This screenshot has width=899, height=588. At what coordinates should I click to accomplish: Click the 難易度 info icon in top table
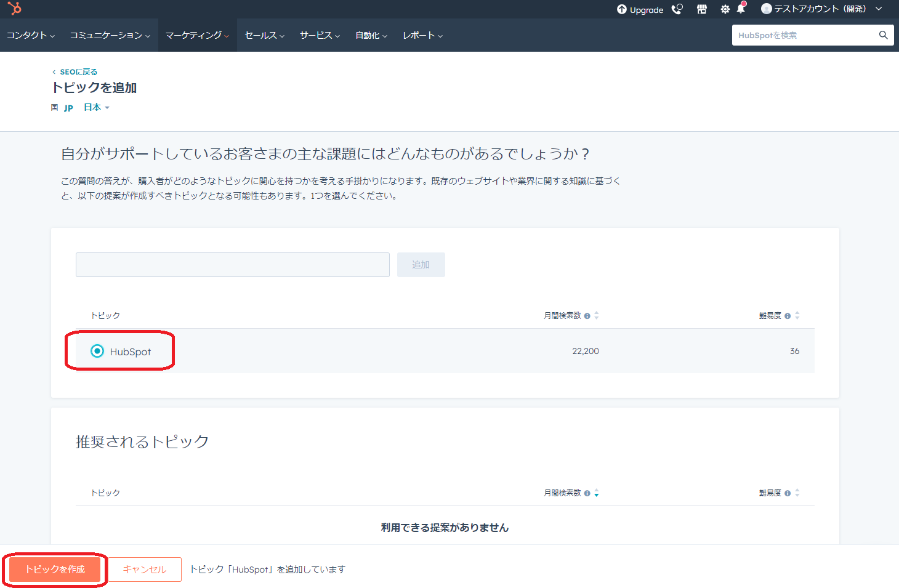[x=788, y=316]
